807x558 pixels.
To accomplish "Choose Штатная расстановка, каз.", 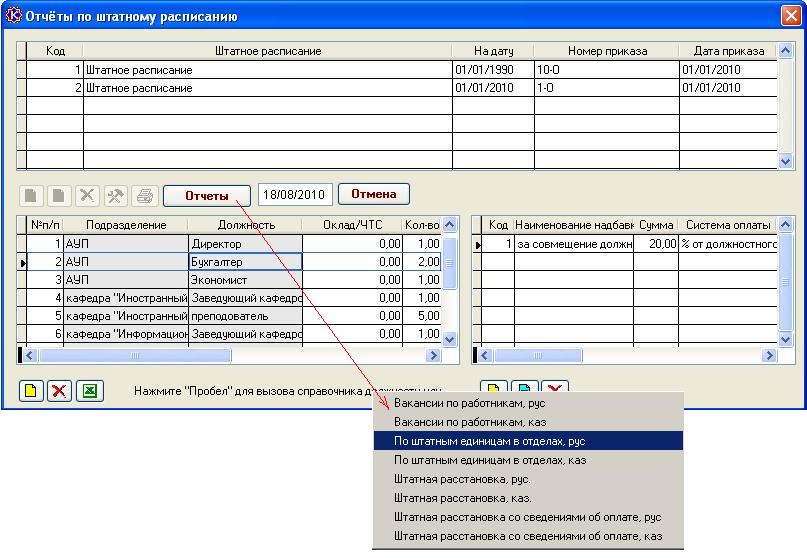I will (x=528, y=498).
